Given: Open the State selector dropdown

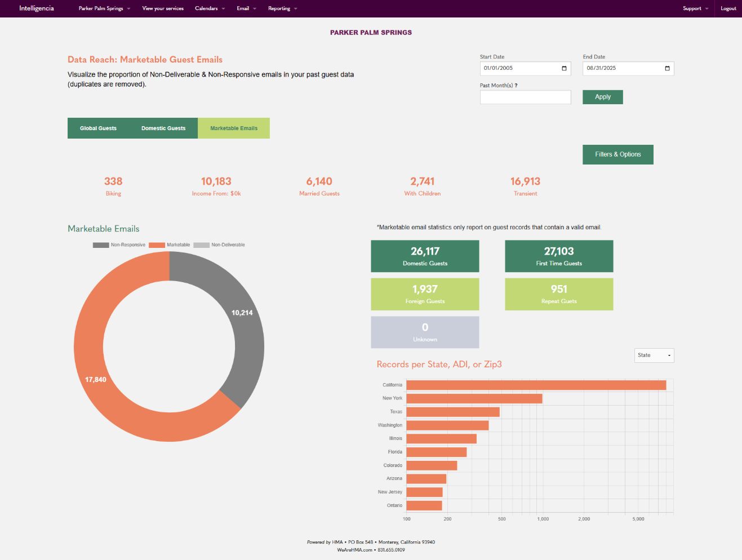Looking at the screenshot, I should pos(654,355).
